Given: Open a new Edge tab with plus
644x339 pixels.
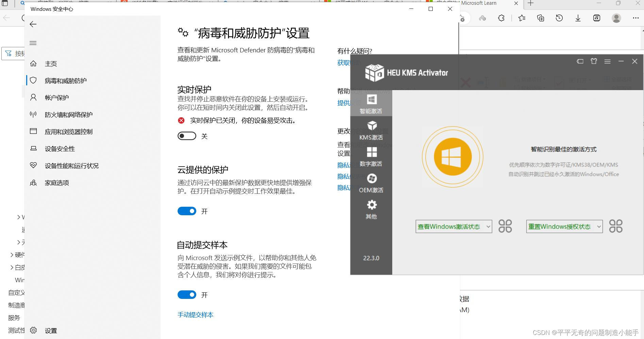Looking at the screenshot, I should point(531,3).
